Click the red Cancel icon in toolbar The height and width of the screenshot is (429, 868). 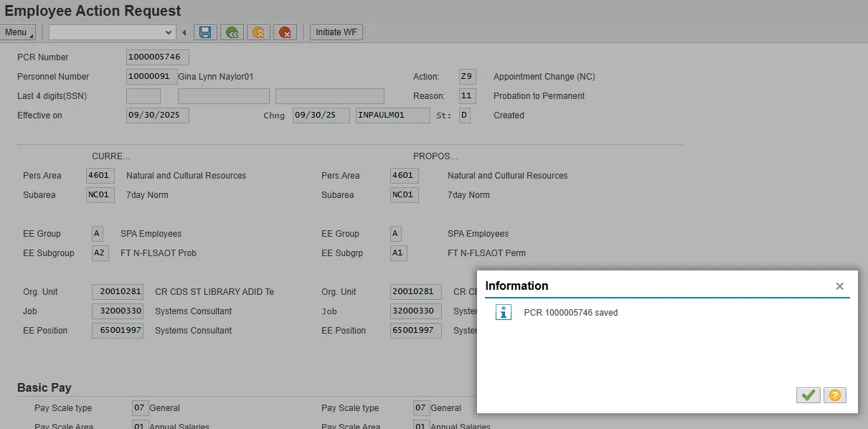pyautogui.click(x=286, y=32)
